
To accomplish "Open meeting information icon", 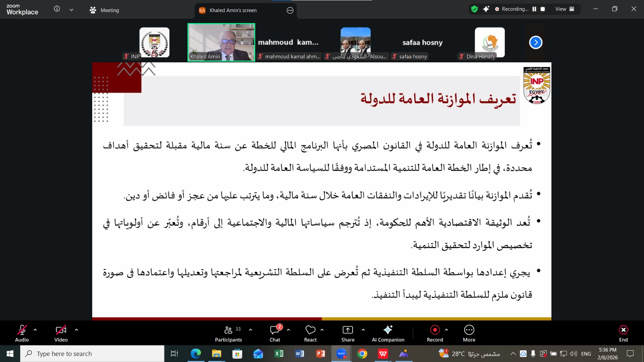I will (x=57, y=9).
